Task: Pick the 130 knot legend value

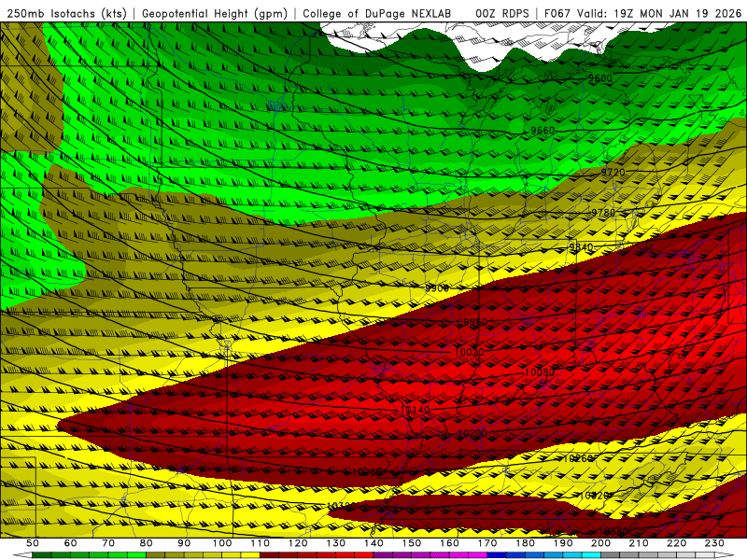Action: point(336,543)
